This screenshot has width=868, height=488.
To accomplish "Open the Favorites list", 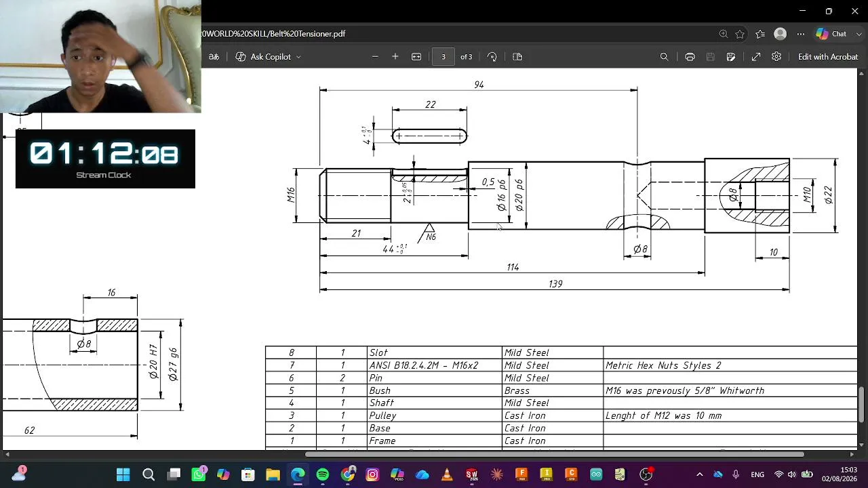I will tap(760, 34).
